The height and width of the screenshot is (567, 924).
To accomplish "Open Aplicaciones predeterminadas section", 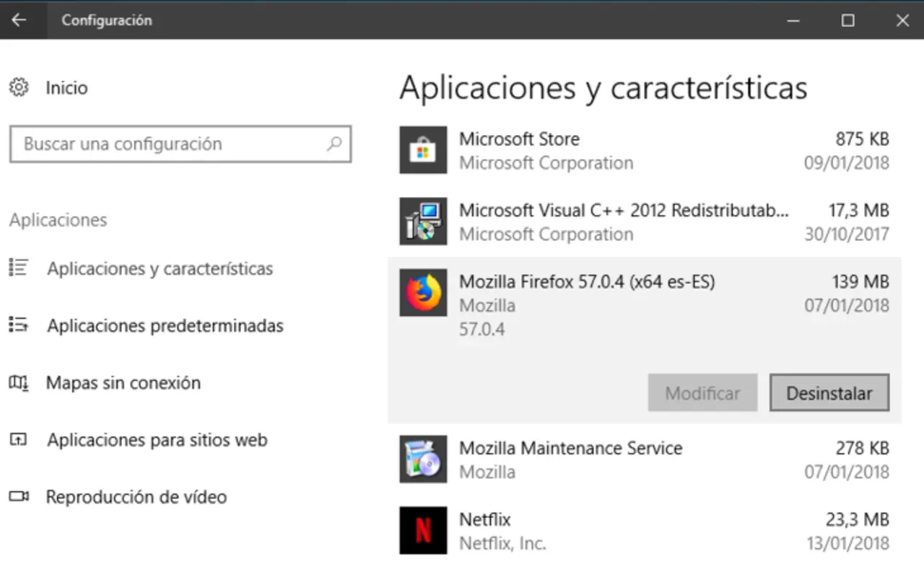I will [x=165, y=326].
